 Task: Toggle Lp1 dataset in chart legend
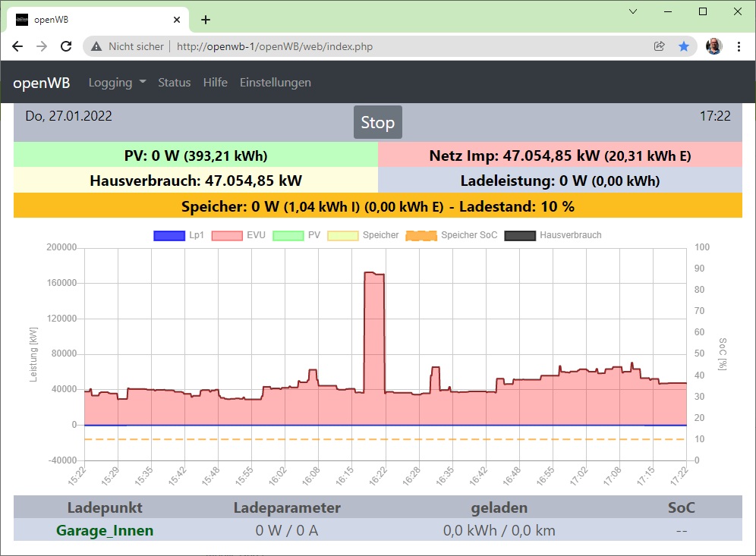(169, 235)
